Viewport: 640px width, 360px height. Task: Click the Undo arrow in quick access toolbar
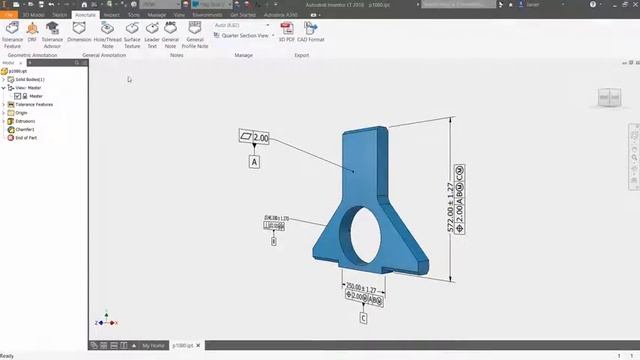(51, 4)
